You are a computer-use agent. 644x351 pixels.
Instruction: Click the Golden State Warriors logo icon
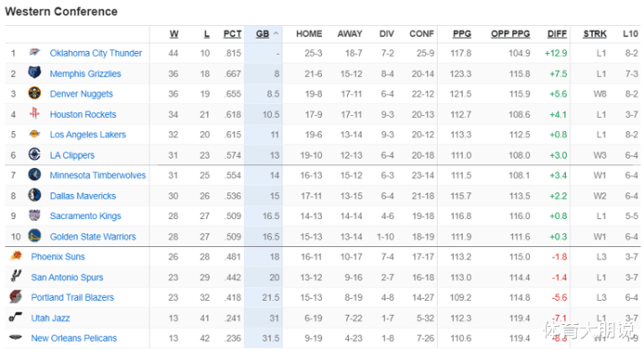click(34, 235)
